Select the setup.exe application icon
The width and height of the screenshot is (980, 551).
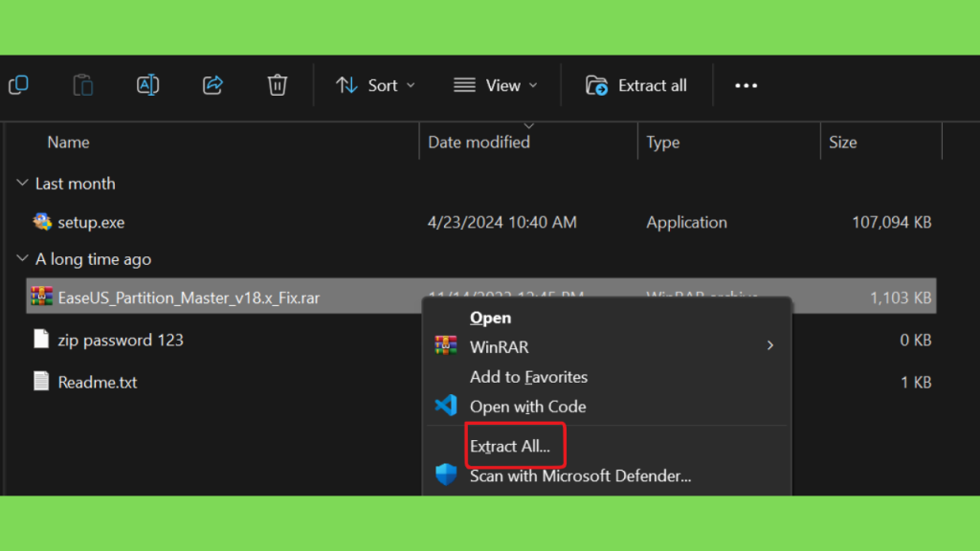tap(42, 222)
